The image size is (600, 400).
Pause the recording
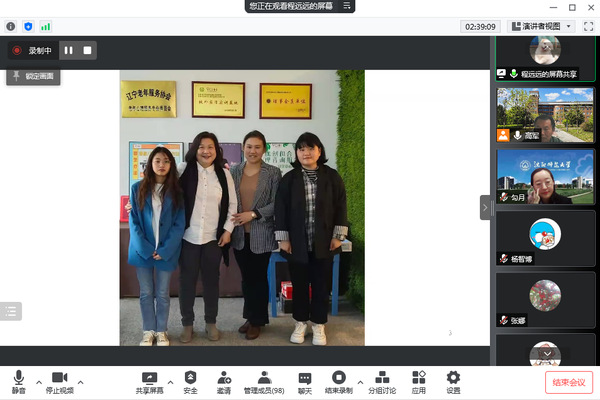tap(69, 50)
